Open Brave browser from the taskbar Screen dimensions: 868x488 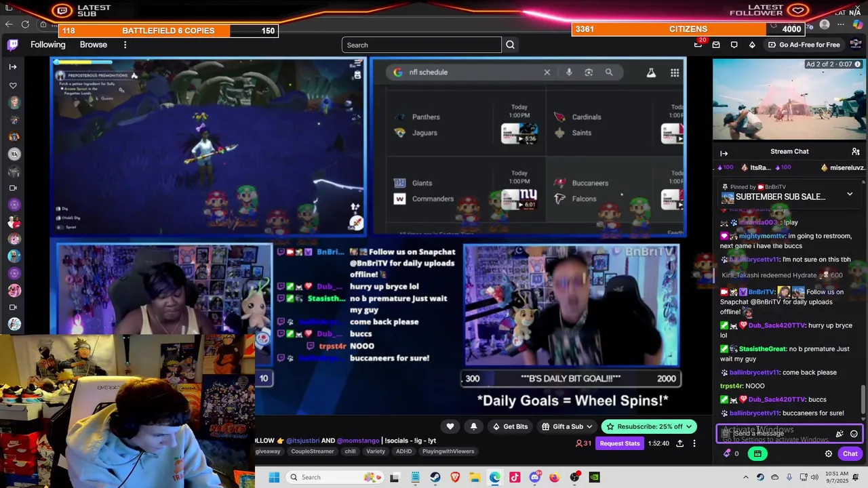click(x=455, y=477)
